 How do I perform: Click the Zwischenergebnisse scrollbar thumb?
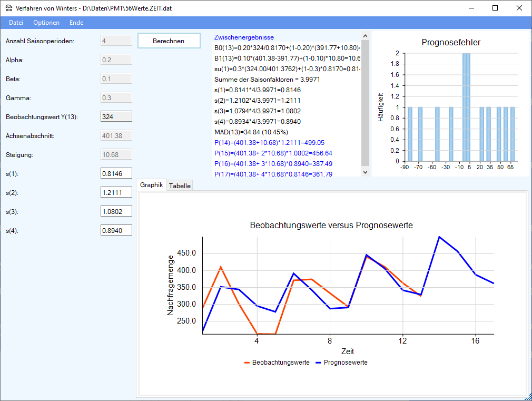(x=365, y=103)
